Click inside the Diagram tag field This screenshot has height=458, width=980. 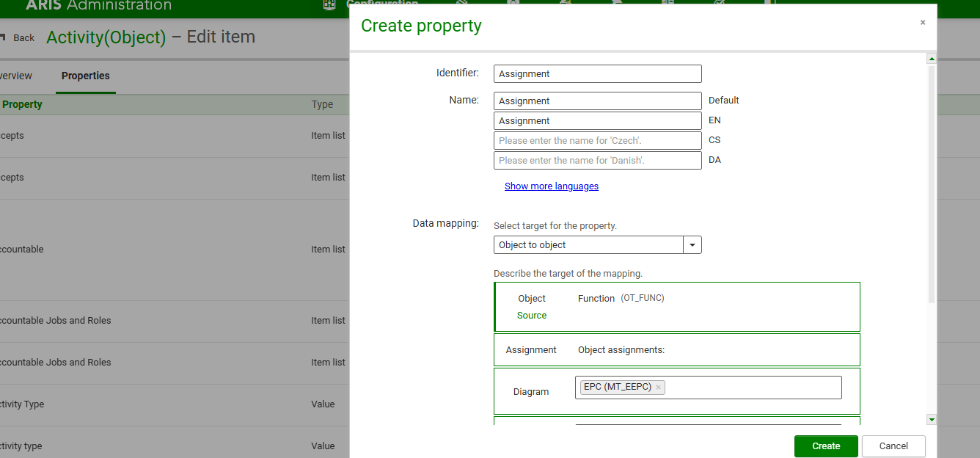(752, 388)
